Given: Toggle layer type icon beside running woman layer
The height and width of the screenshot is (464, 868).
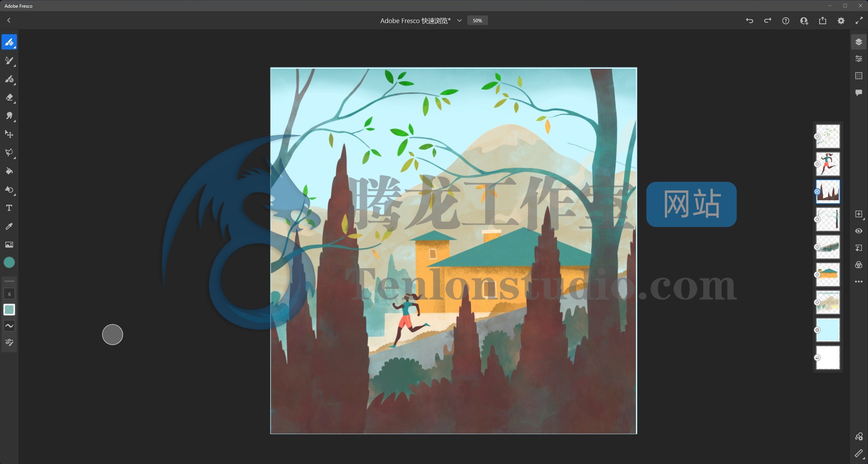Looking at the screenshot, I should click(817, 164).
